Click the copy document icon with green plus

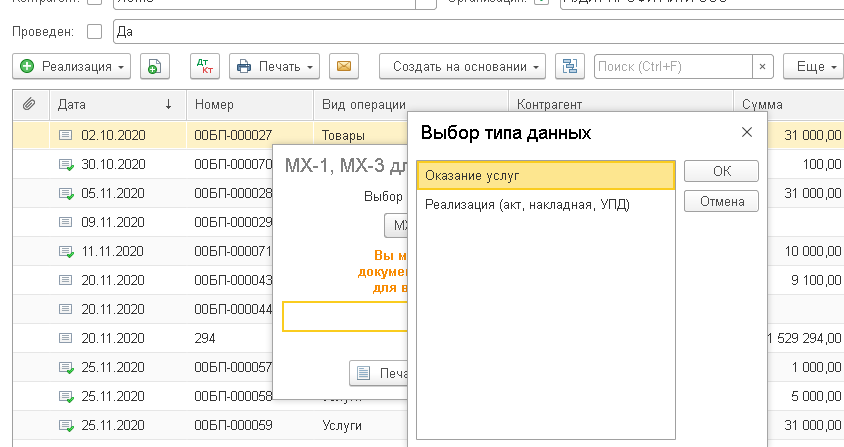point(154,67)
